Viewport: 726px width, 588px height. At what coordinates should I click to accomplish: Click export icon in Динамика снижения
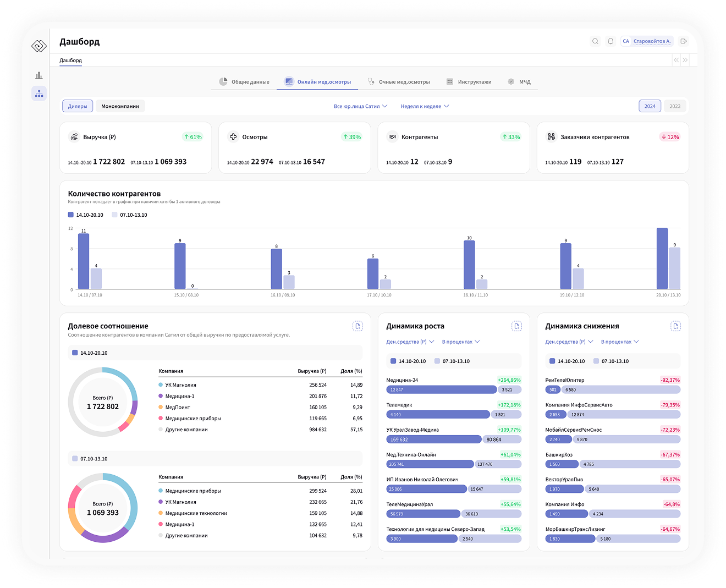pos(675,326)
